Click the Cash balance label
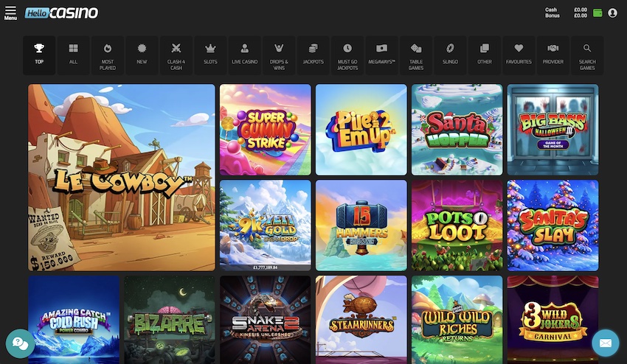The height and width of the screenshot is (364, 627). pyautogui.click(x=550, y=10)
